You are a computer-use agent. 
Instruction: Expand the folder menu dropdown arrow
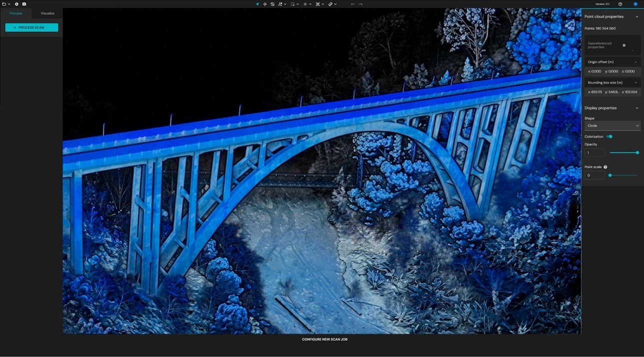coord(9,4)
